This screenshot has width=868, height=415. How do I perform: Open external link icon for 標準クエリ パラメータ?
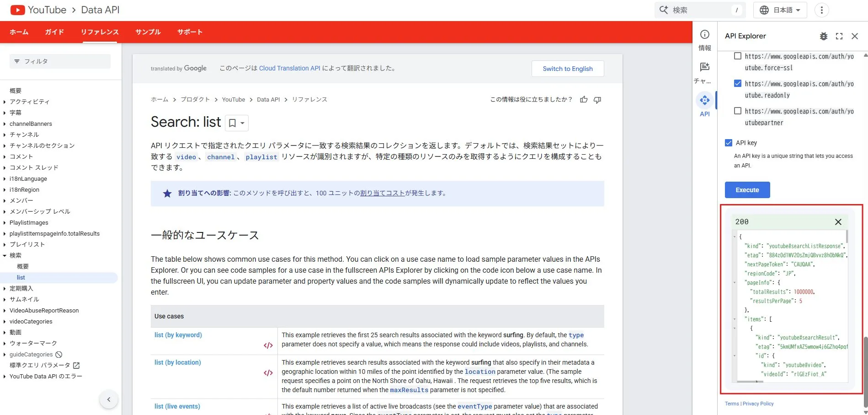click(x=76, y=366)
